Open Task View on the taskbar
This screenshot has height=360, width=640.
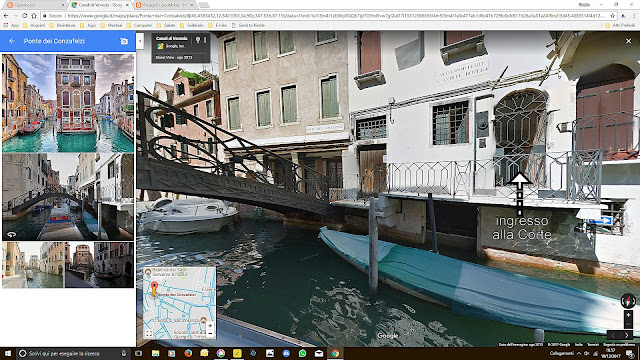click(x=139, y=353)
